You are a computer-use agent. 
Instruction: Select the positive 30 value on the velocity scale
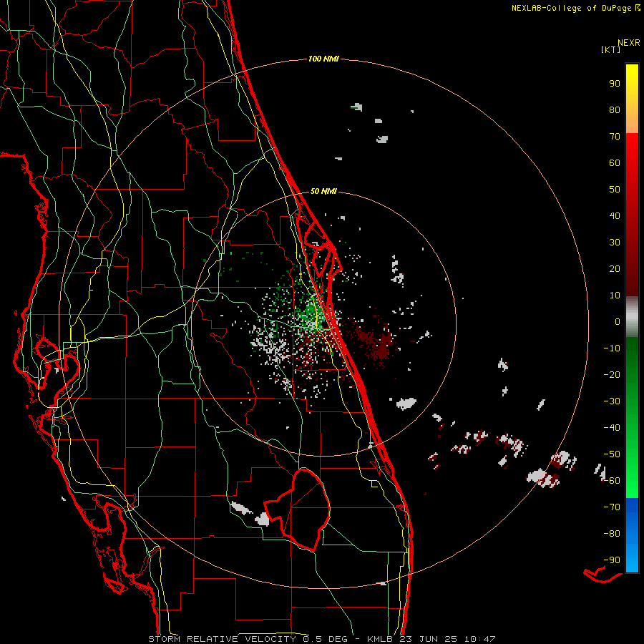(x=615, y=242)
